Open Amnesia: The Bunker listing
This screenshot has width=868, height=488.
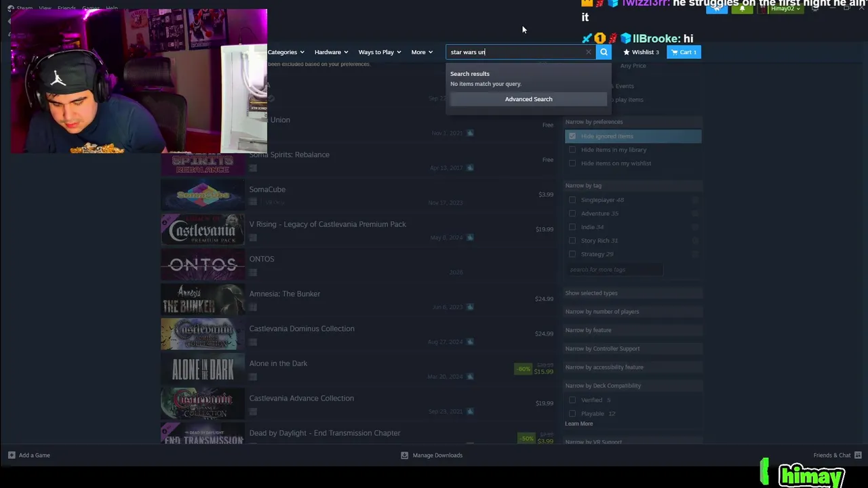pyautogui.click(x=359, y=300)
